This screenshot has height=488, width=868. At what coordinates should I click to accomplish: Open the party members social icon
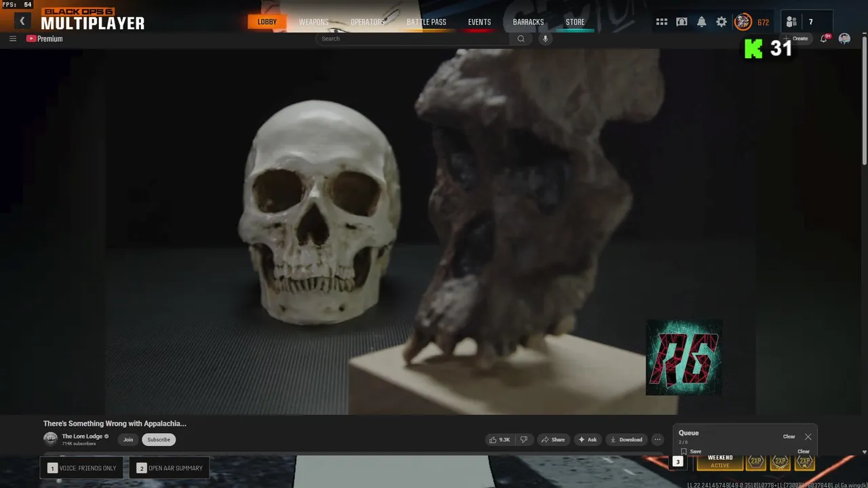791,22
